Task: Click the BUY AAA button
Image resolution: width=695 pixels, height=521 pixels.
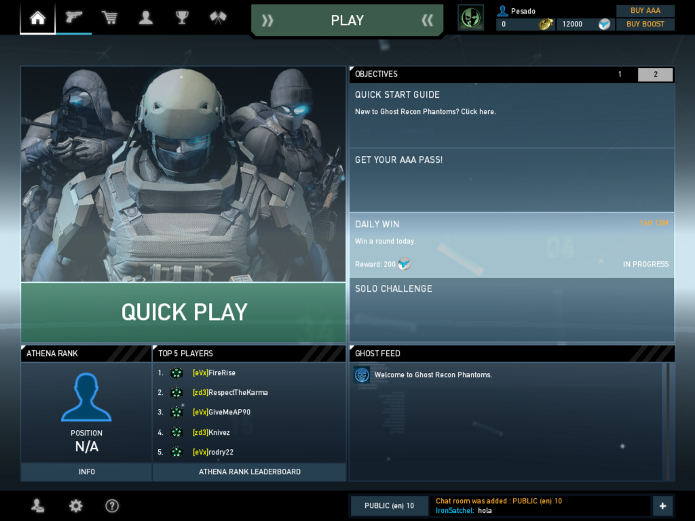Action: point(645,10)
